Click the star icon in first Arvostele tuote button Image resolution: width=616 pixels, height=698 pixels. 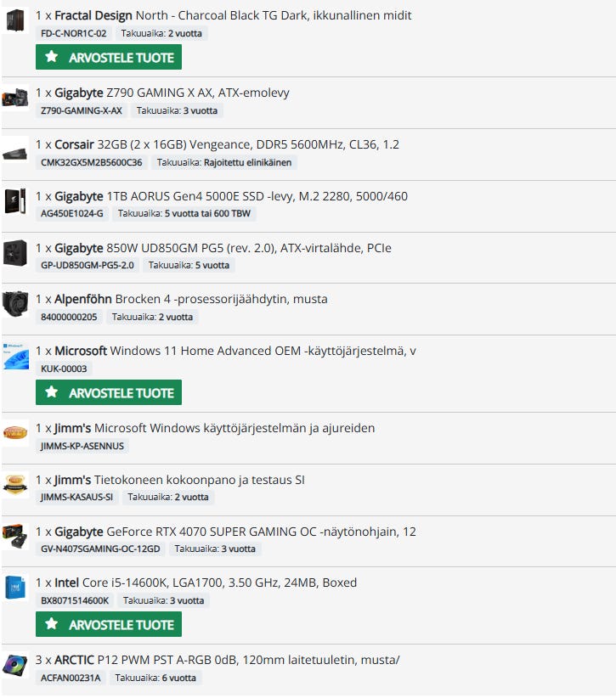(x=52, y=57)
